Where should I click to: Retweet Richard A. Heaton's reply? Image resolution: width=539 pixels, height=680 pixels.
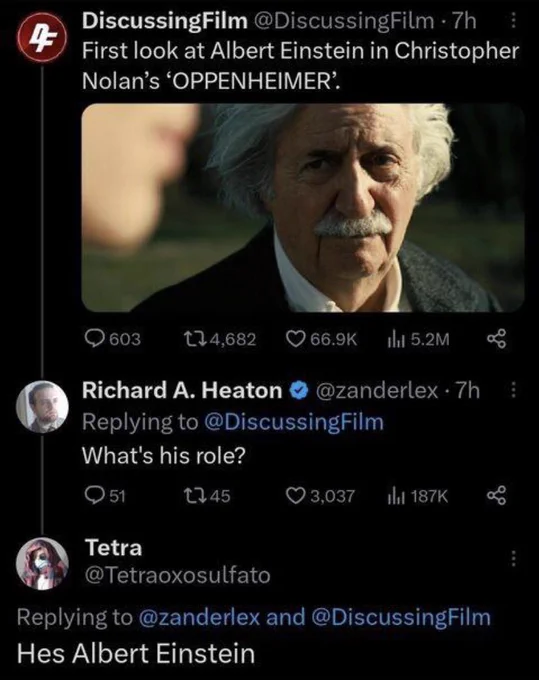[190, 495]
